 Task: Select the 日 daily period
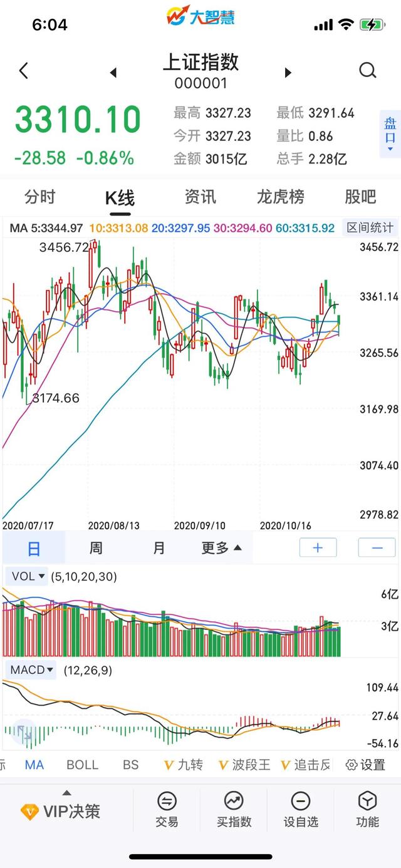tap(34, 549)
